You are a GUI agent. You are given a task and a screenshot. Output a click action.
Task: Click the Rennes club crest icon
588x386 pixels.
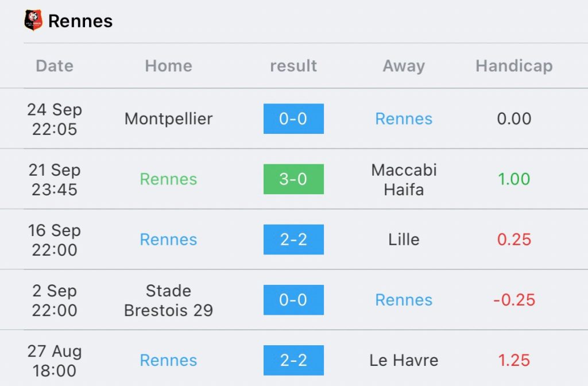[33, 21]
